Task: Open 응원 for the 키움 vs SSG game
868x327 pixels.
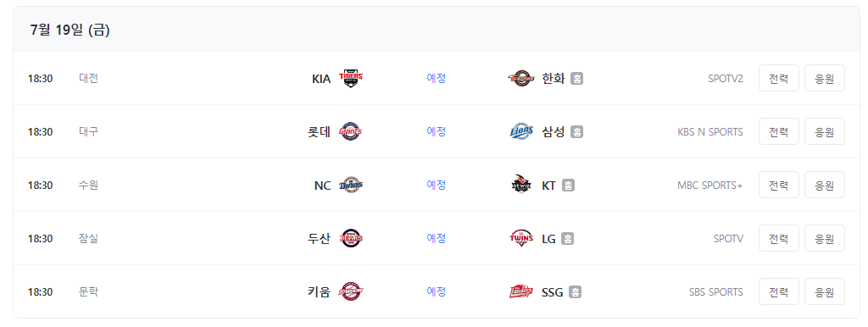Action: [x=824, y=291]
